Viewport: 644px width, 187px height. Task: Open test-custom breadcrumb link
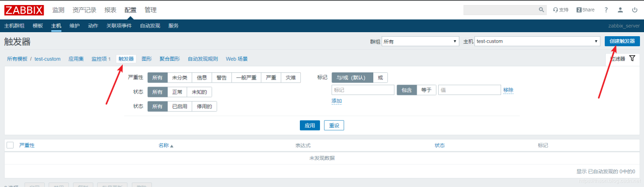click(47, 59)
